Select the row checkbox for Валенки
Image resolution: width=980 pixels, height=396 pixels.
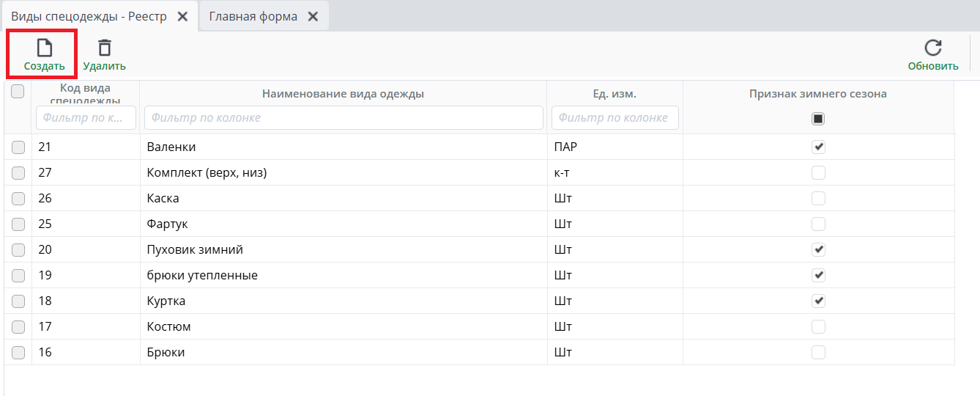pos(18,147)
